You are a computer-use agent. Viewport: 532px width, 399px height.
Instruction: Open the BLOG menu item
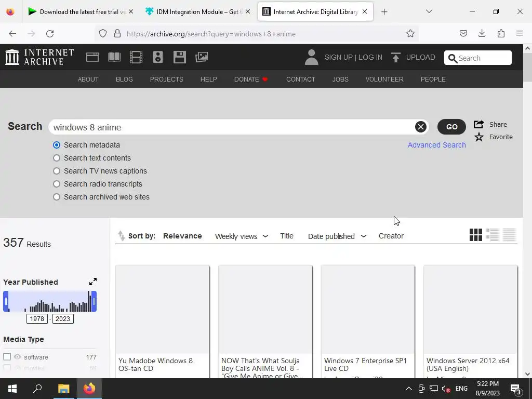coord(124,79)
